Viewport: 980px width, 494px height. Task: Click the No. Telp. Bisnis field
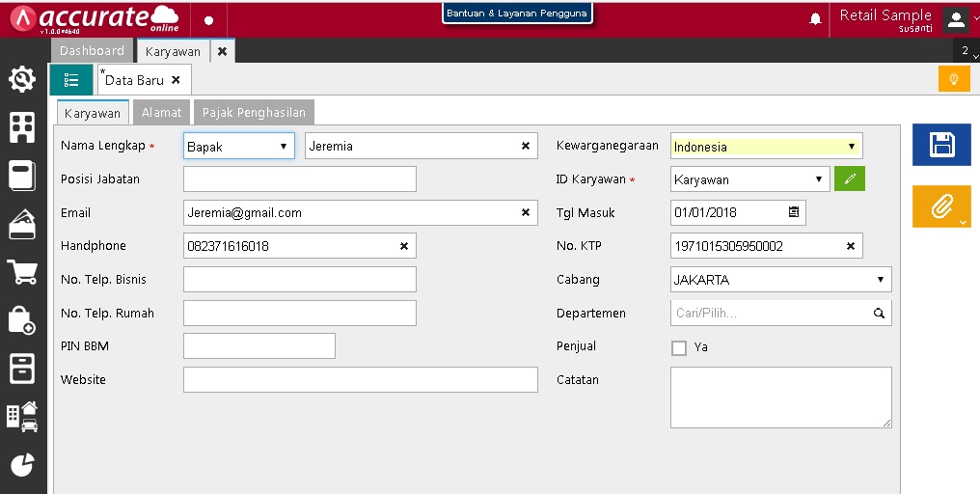tap(299, 280)
